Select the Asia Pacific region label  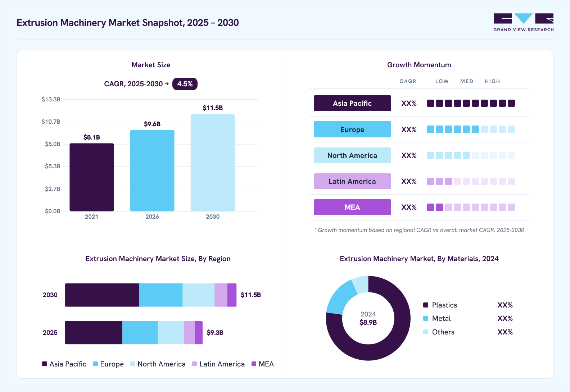point(352,103)
